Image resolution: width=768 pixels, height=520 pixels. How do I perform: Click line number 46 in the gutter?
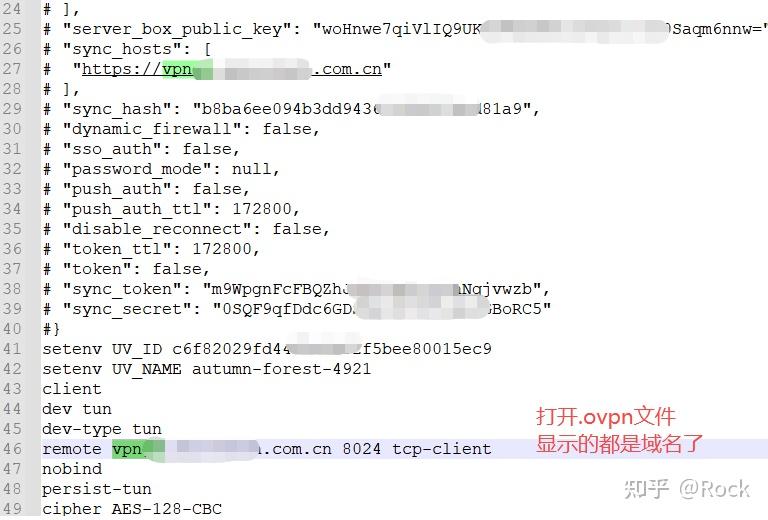[12, 449]
